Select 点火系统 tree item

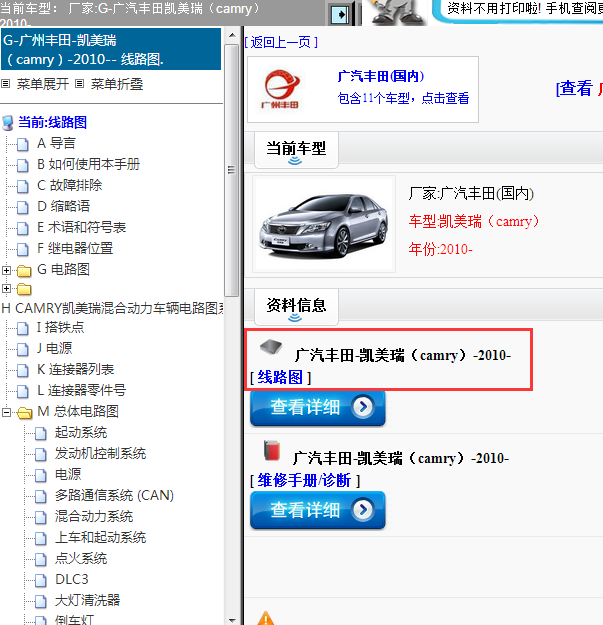81,559
